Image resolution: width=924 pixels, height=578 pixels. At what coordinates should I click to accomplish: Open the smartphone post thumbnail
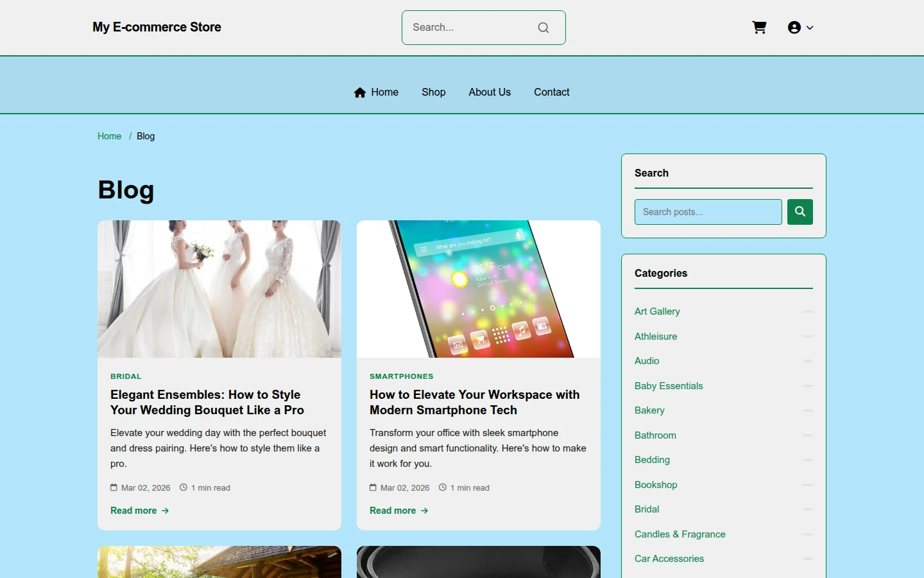(x=479, y=289)
